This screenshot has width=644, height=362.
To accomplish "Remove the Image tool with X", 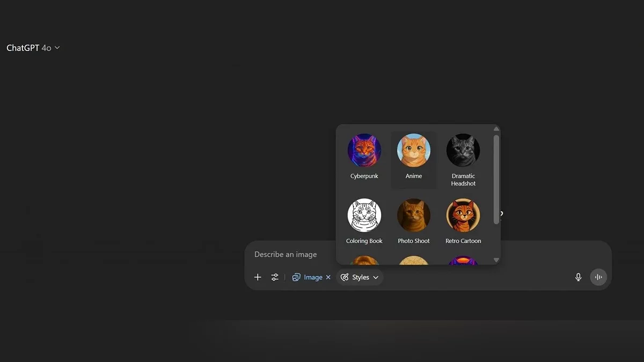I will pos(328,277).
